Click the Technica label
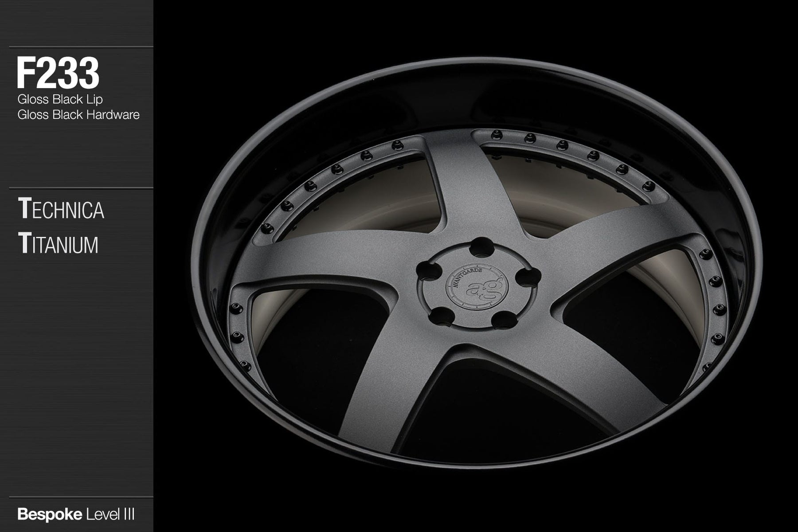 pyautogui.click(x=61, y=210)
